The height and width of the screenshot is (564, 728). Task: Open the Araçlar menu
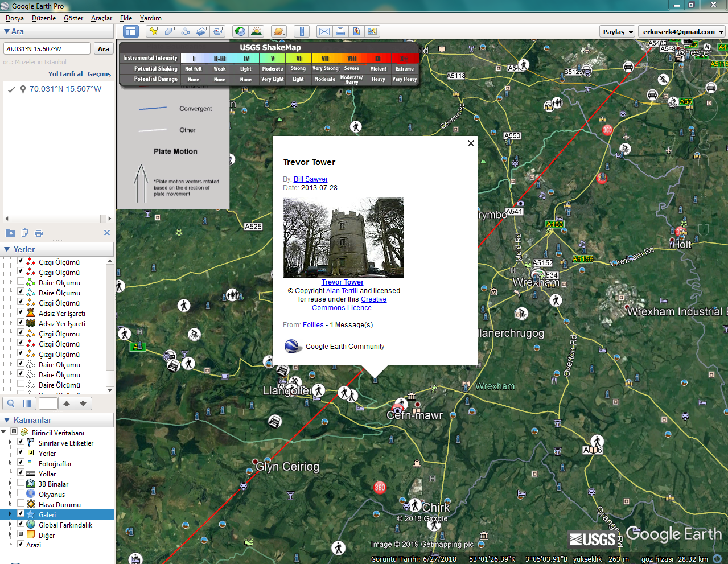(x=101, y=18)
